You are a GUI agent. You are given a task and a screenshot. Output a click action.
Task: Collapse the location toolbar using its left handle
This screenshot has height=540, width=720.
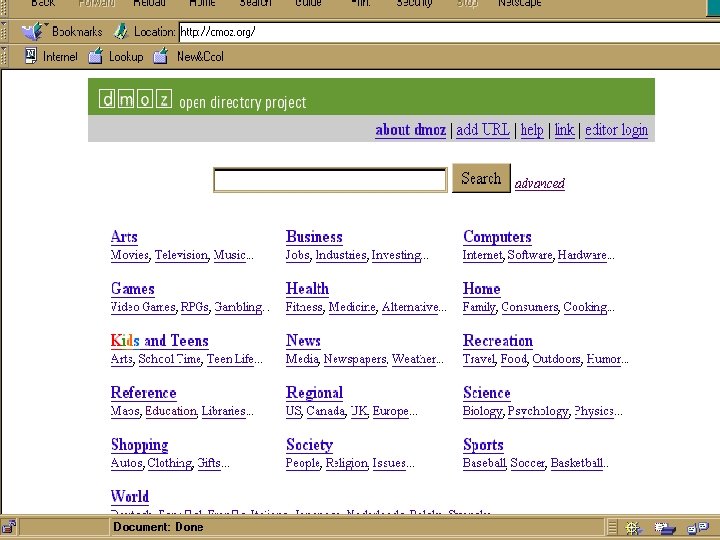tap(4, 32)
